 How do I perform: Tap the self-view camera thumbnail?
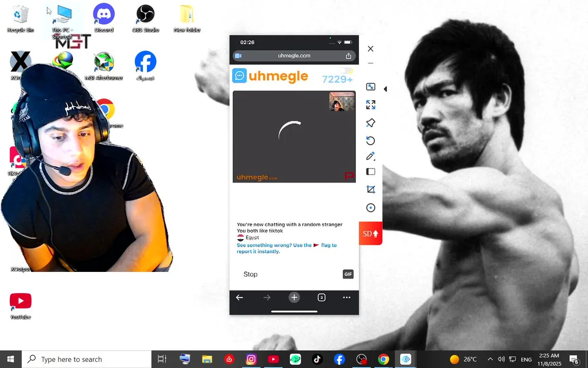click(342, 101)
